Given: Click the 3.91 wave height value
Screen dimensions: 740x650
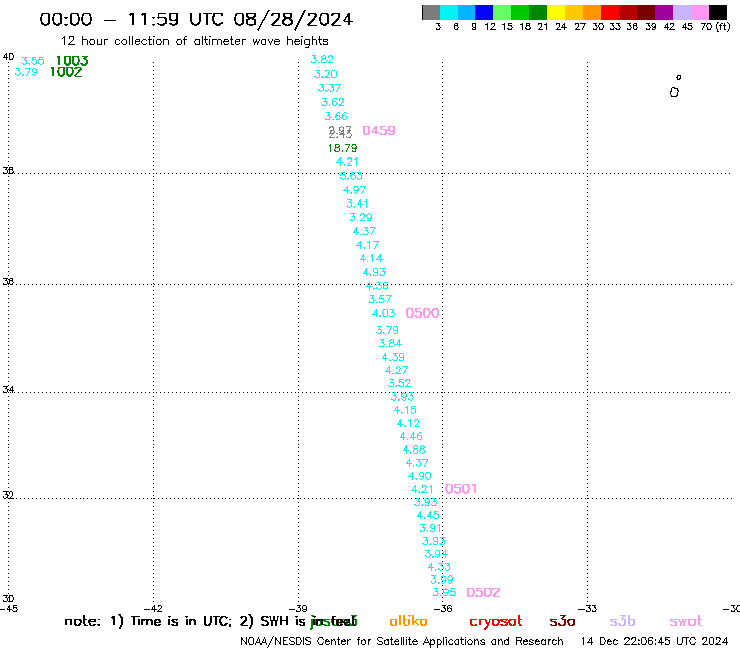Looking at the screenshot, I should click(430, 528).
